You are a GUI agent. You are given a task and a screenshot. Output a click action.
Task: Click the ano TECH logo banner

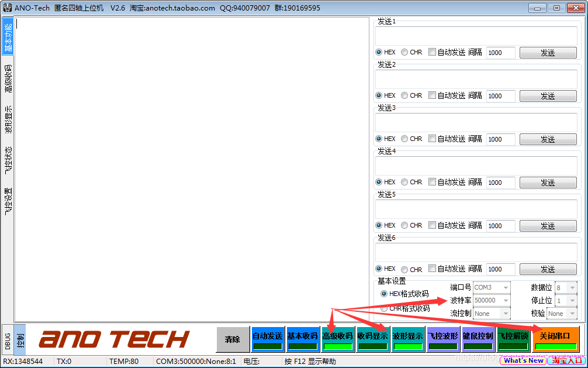(x=115, y=339)
